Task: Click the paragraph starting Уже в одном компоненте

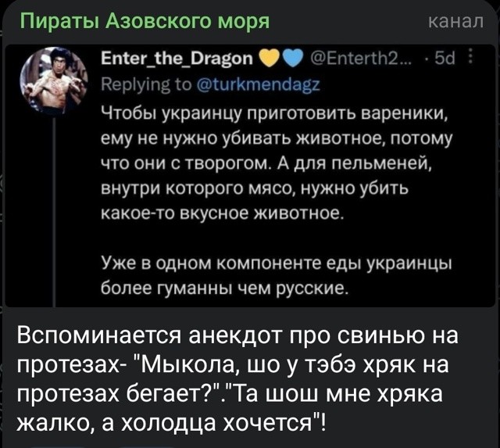Action: [276, 276]
